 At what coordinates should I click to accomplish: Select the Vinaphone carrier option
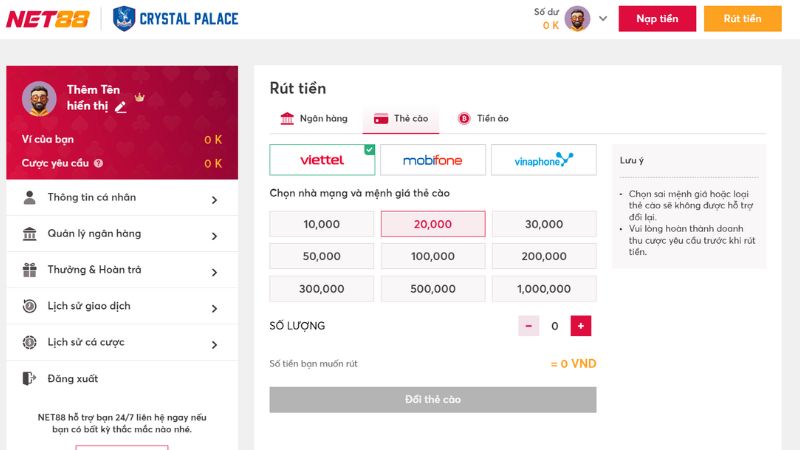pos(543,160)
